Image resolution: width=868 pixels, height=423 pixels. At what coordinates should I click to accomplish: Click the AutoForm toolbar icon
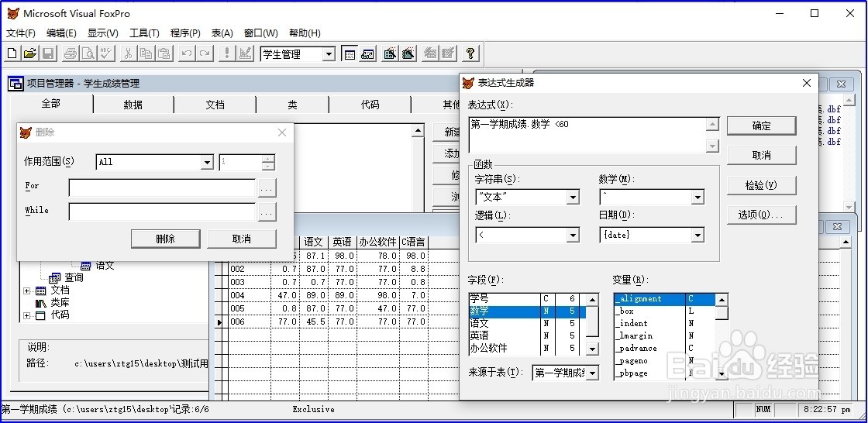point(430,53)
